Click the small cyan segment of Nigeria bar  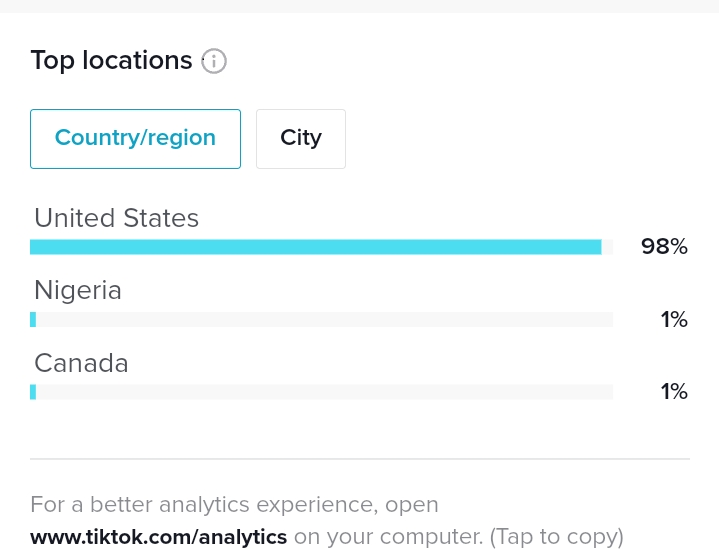[33, 320]
